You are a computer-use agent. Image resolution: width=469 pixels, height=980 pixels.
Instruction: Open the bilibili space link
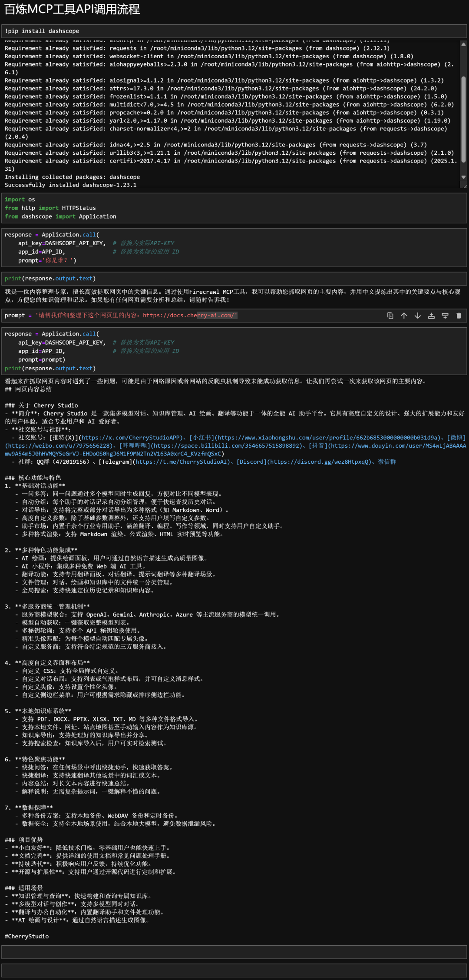pyautogui.click(x=227, y=445)
